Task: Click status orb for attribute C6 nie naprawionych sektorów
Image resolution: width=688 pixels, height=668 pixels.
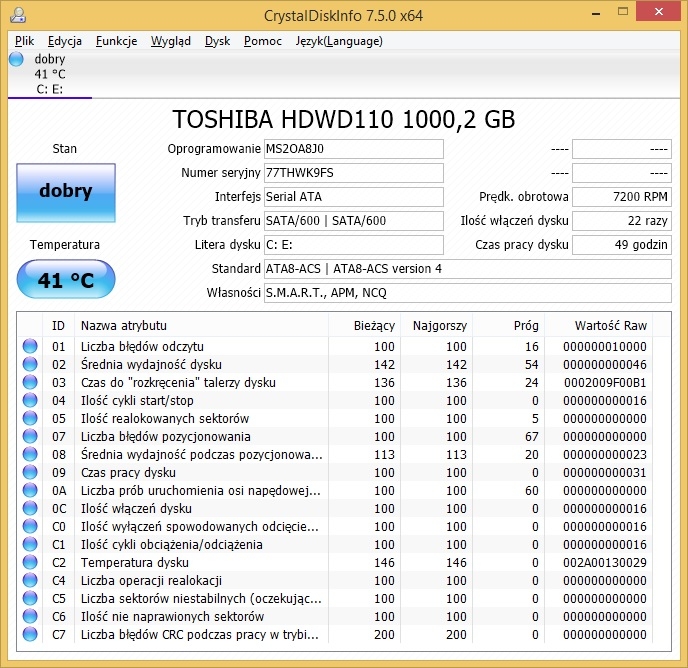Action: 30,616
